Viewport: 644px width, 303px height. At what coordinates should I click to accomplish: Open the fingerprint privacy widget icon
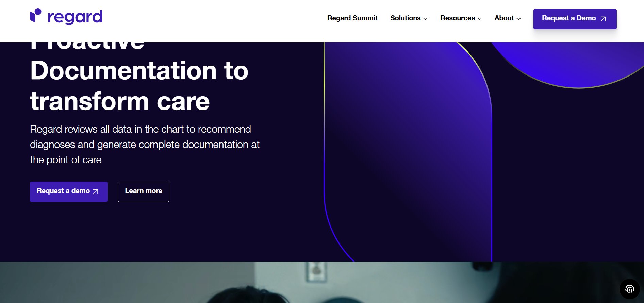pyautogui.click(x=629, y=289)
